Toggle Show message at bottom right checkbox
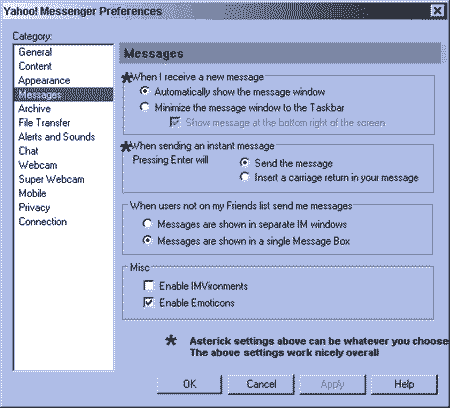The height and width of the screenshot is (408, 450). tap(175, 122)
